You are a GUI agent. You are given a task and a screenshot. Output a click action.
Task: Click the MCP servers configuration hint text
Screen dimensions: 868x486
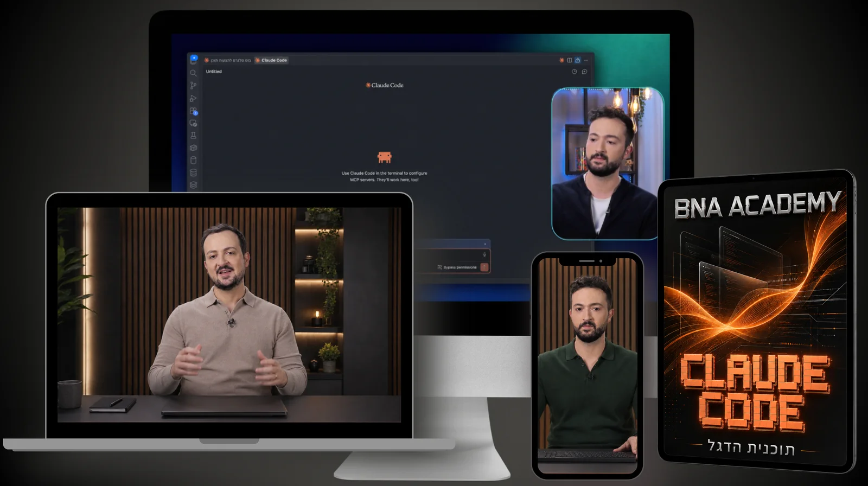tap(384, 176)
